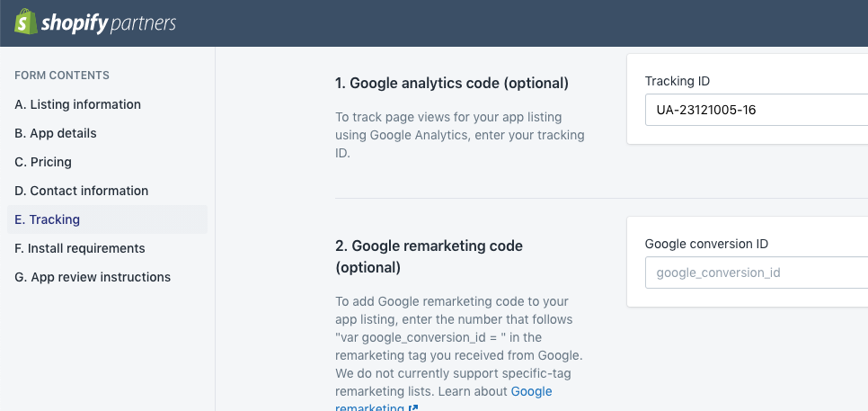Click the 'shopify partners' wordmark in header
Image resolution: width=868 pixels, height=411 pixels.
109,23
